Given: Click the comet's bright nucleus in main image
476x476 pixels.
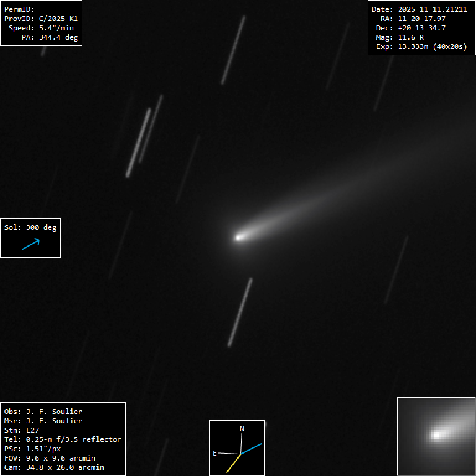Looking at the screenshot, I should coord(239,237).
